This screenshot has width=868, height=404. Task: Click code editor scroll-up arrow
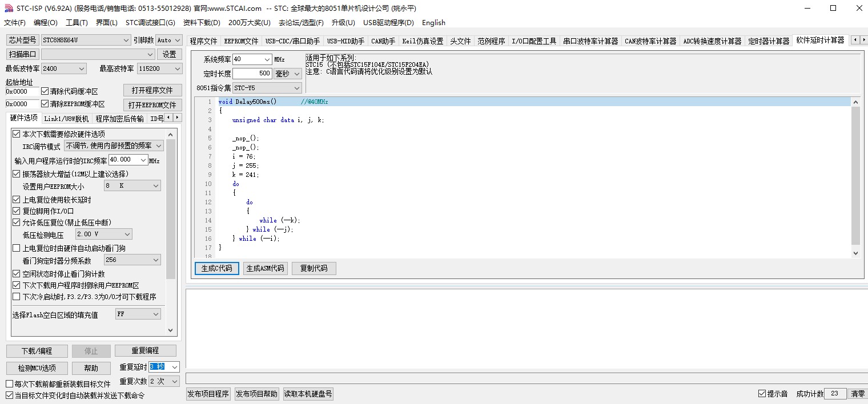[x=855, y=102]
